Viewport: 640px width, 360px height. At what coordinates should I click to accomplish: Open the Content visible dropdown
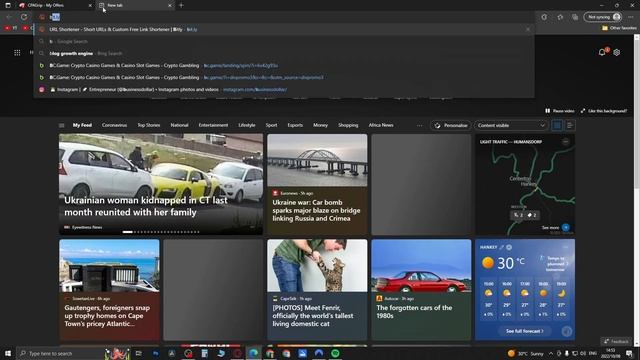tap(511, 125)
